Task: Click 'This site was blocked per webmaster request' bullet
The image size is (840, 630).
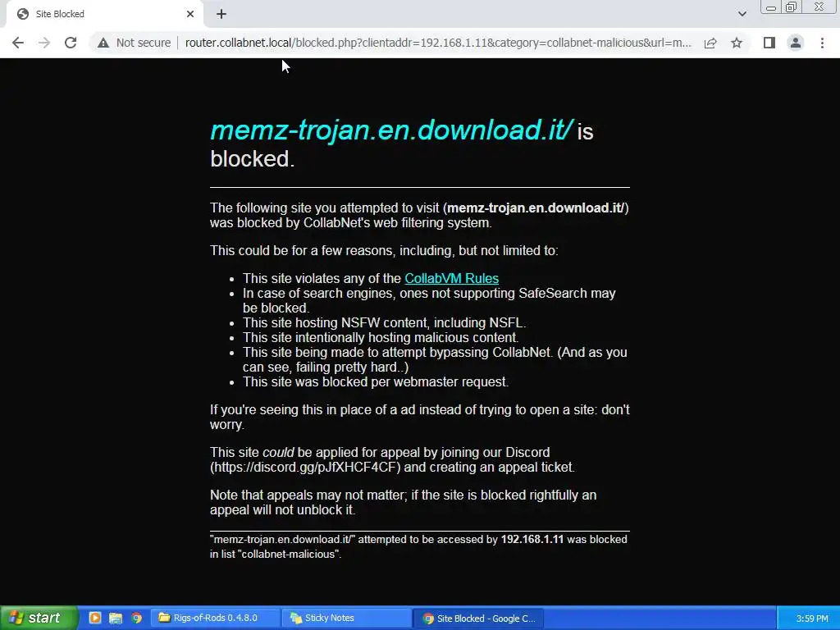Action: point(376,382)
